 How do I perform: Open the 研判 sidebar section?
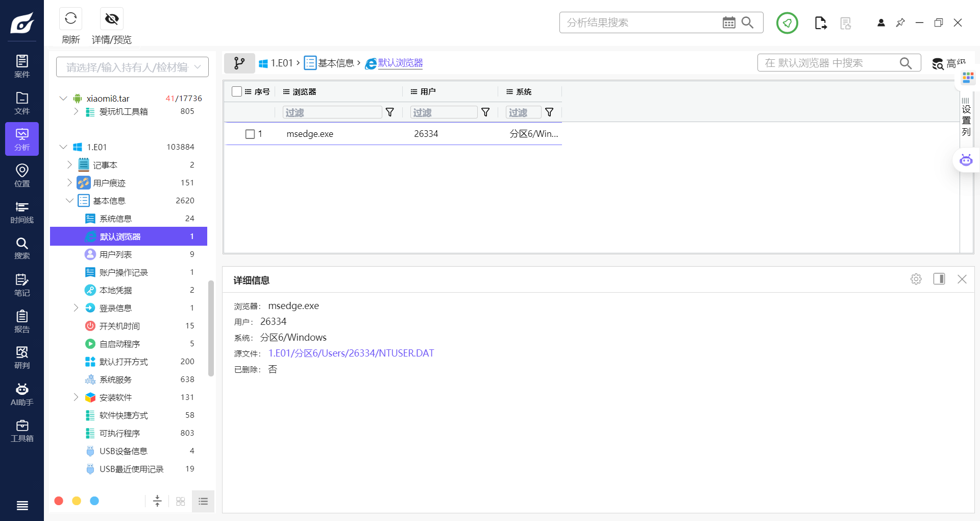click(x=22, y=358)
